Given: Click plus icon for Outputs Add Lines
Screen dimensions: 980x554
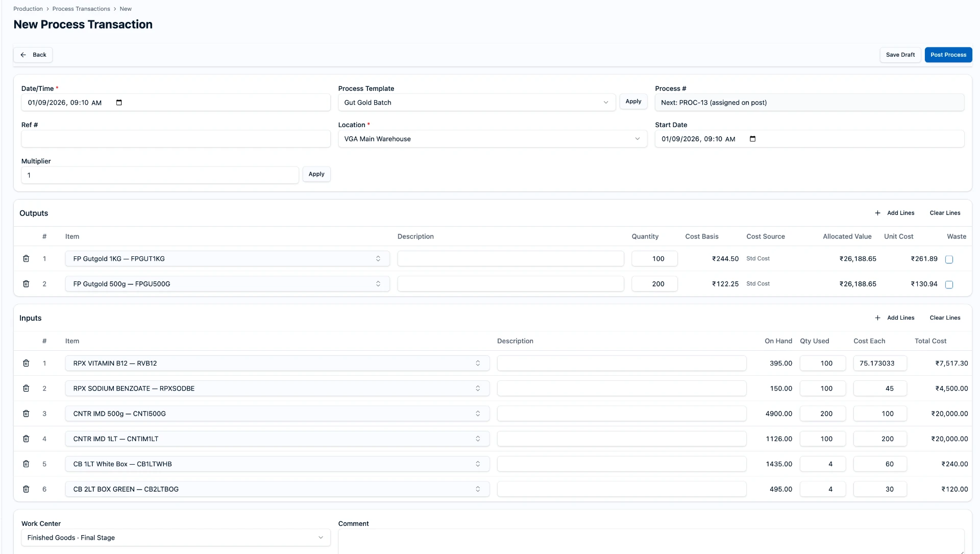Looking at the screenshot, I should click(877, 213).
